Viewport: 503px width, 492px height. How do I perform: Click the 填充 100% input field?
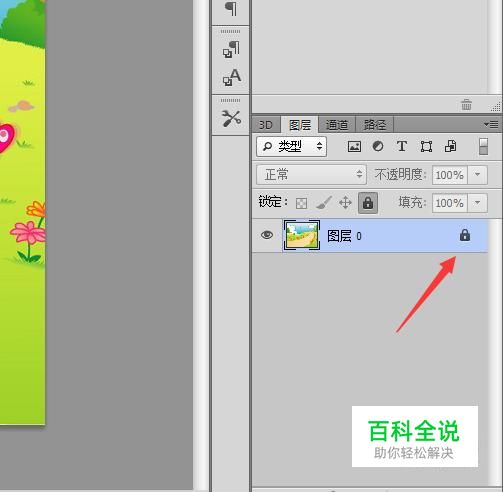point(450,203)
